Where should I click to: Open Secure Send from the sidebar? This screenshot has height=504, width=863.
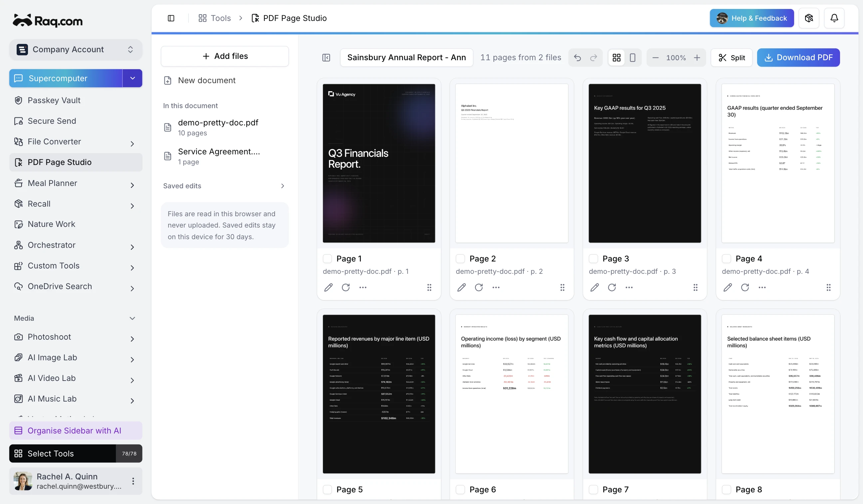76,121
